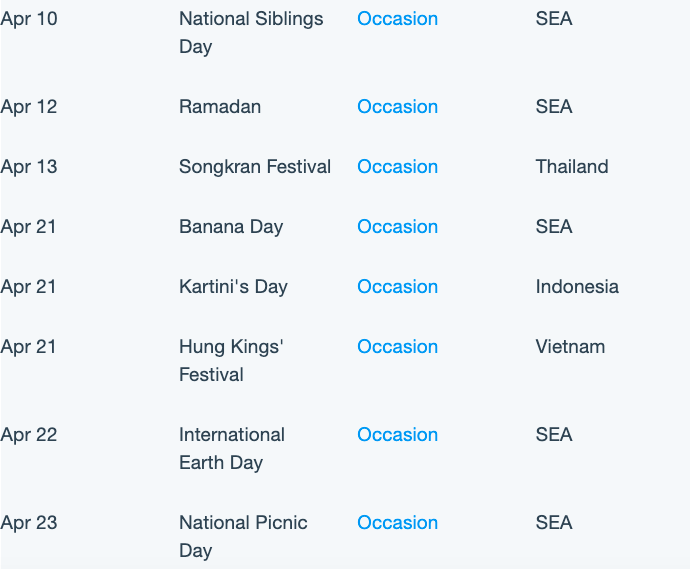Select the Indonesia region cell
Image resolution: width=690 pixels, height=569 pixels.
[x=577, y=287]
